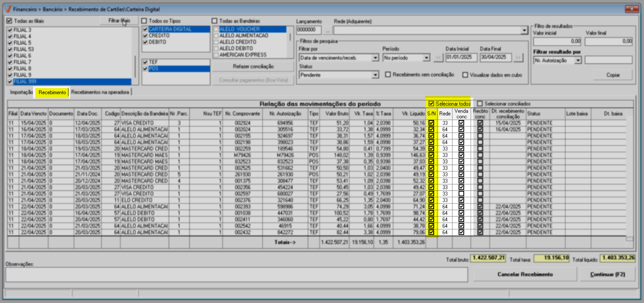This screenshot has width=644, height=303.
Task: Toggle the Selecionar todos checkbox
Action: pos(431,104)
